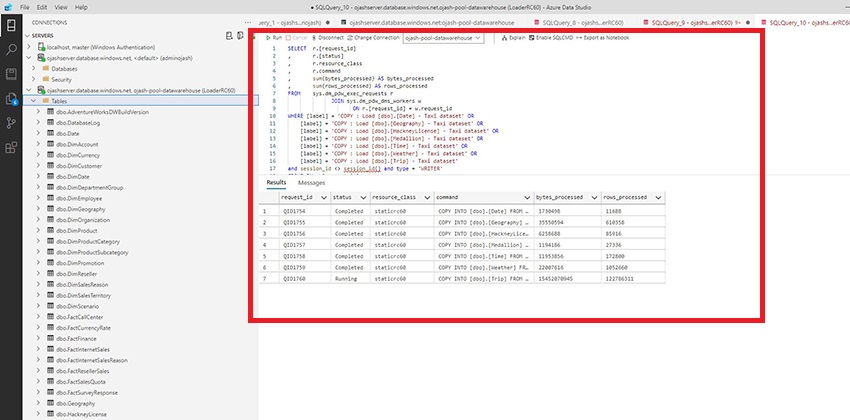Viewport: 850px width, 420px height.
Task: Expand the Databases folder
Action: tap(34, 69)
